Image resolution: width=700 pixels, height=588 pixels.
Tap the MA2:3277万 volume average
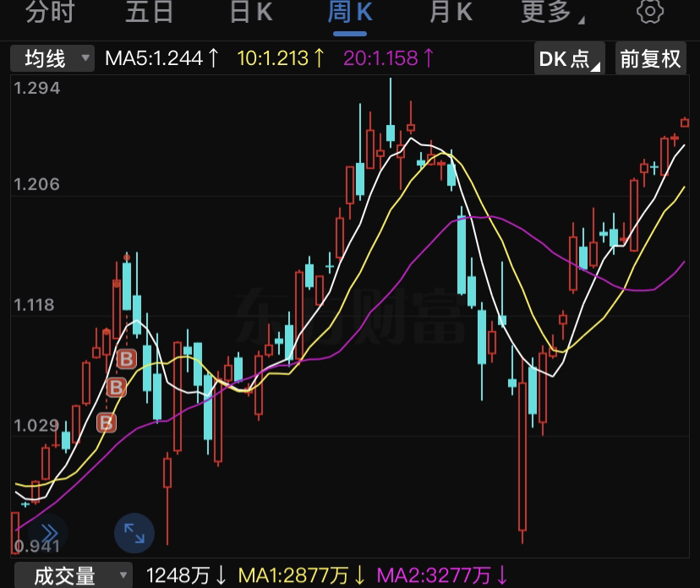442,575
